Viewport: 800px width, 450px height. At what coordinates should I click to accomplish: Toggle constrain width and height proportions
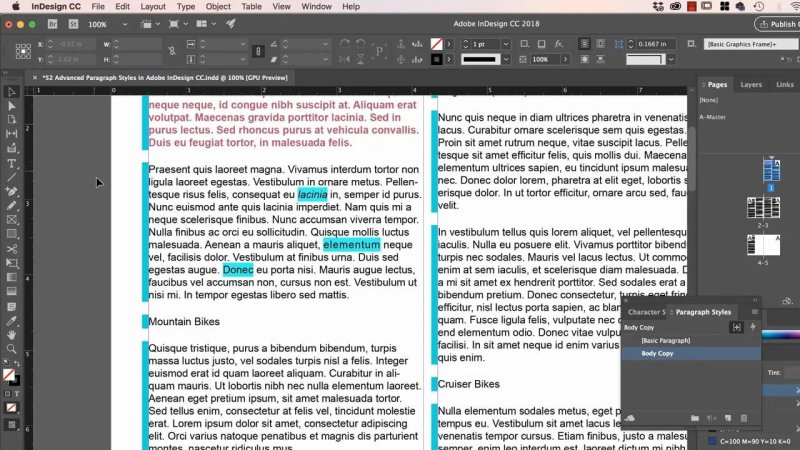pyautogui.click(x=172, y=51)
